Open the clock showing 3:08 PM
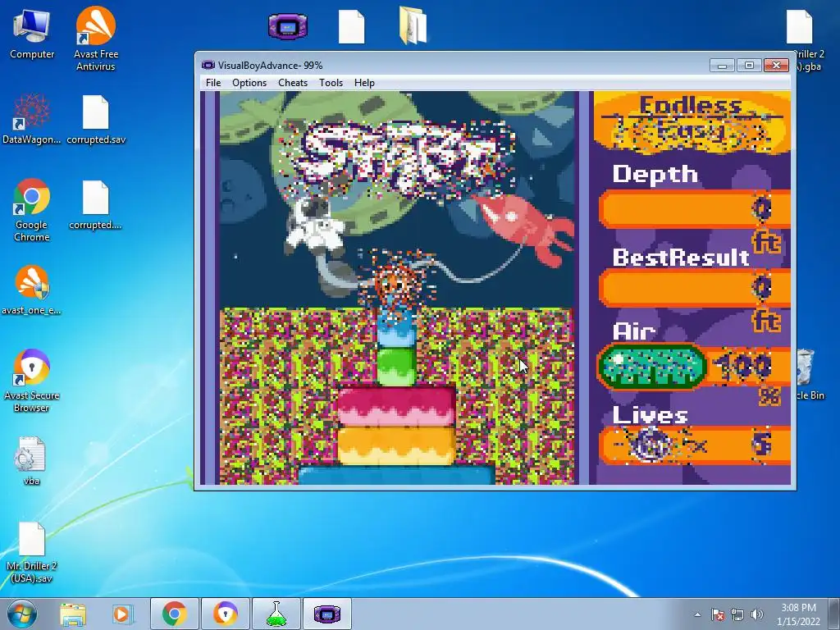Viewport: 840px width, 630px height. [x=798, y=614]
